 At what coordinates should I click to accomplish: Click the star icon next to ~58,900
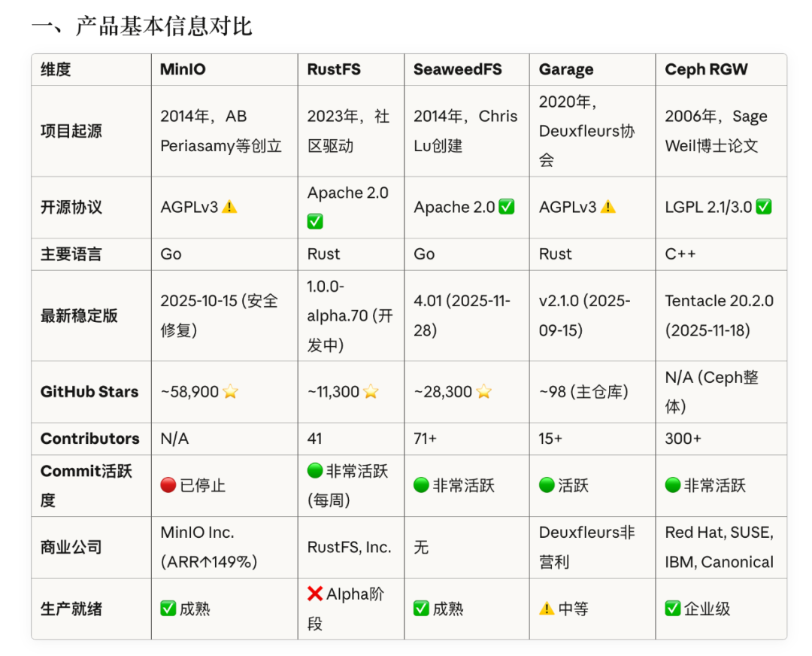pyautogui.click(x=231, y=392)
